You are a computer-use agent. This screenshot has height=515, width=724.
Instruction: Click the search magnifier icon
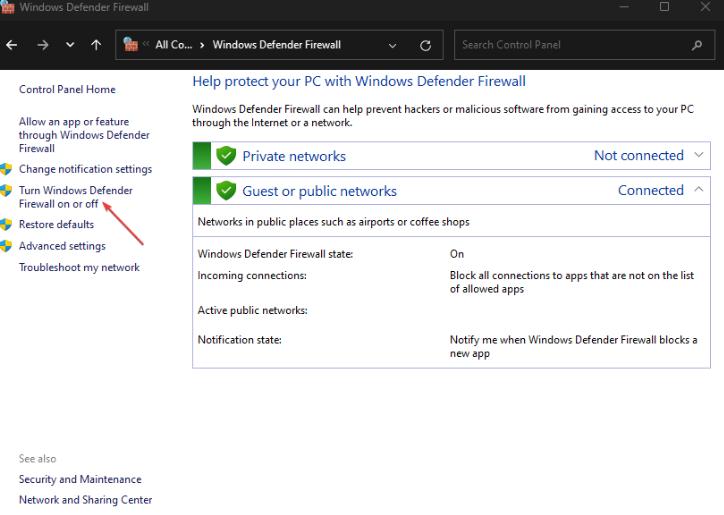click(x=697, y=45)
